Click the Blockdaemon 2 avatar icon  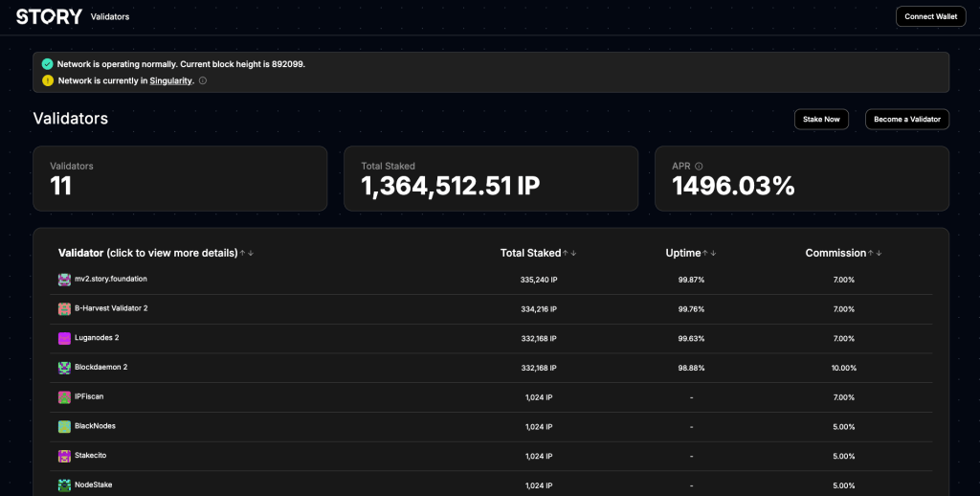(x=64, y=368)
